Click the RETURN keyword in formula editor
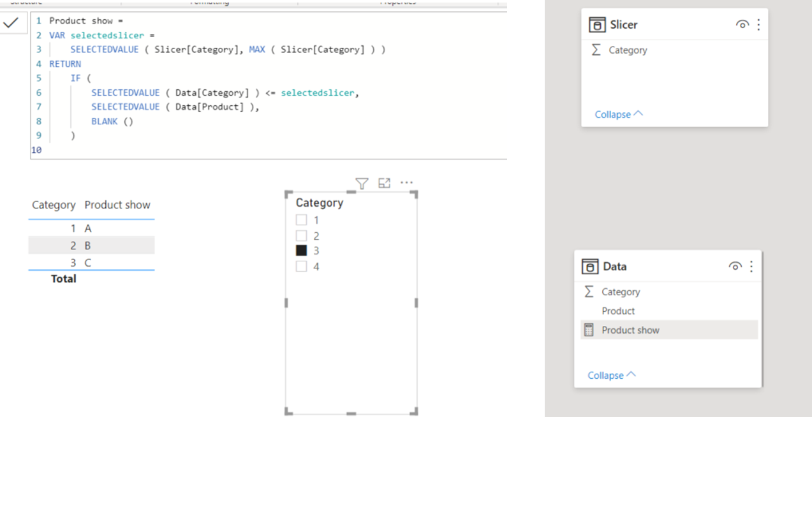The height and width of the screenshot is (514, 812). click(65, 64)
